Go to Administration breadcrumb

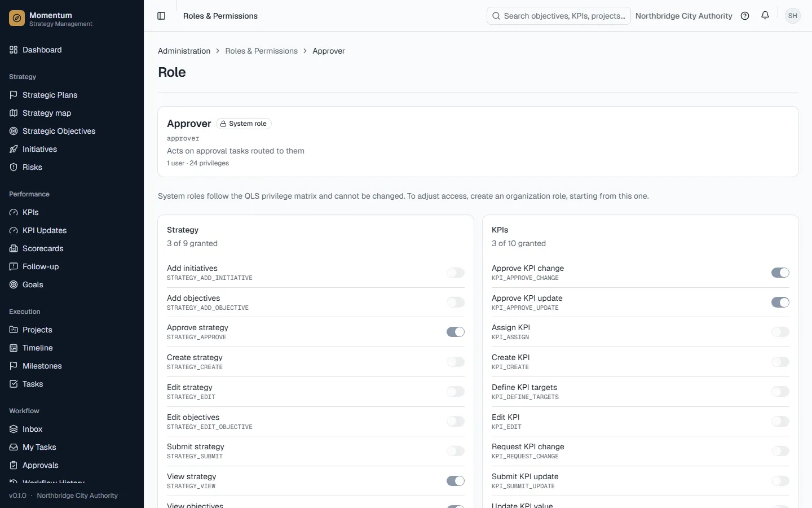184,51
